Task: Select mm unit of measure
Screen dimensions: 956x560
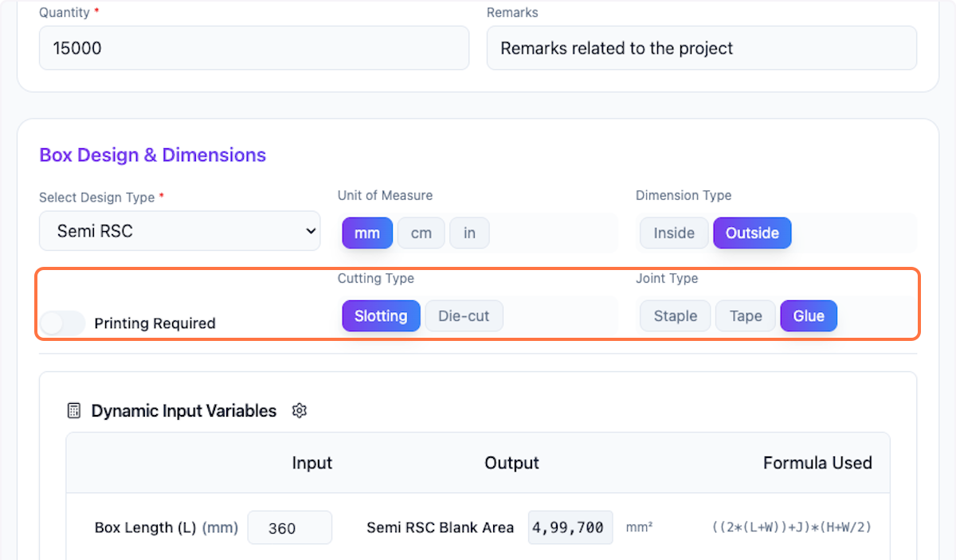Action: click(x=367, y=233)
